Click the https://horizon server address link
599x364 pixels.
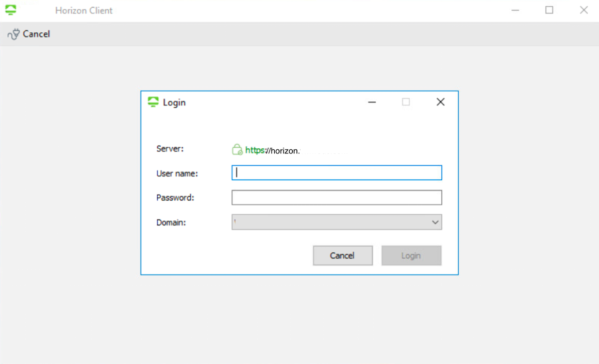click(x=272, y=150)
